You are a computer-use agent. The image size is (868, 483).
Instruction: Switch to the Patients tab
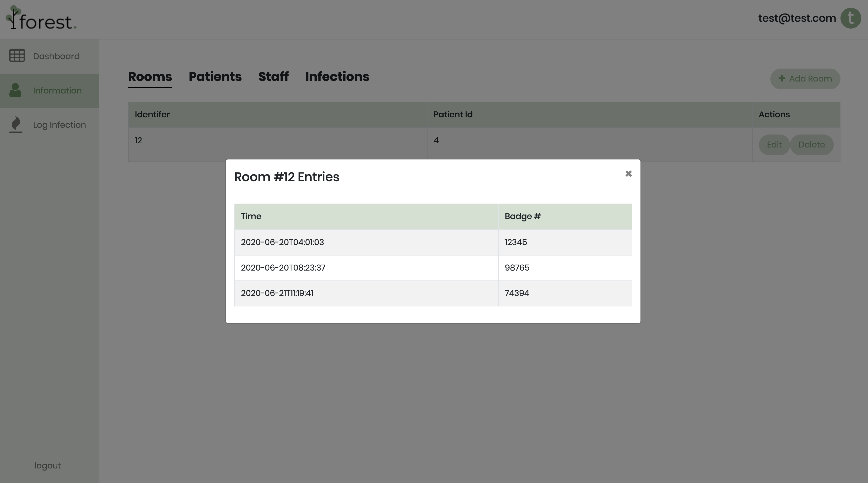click(x=215, y=77)
